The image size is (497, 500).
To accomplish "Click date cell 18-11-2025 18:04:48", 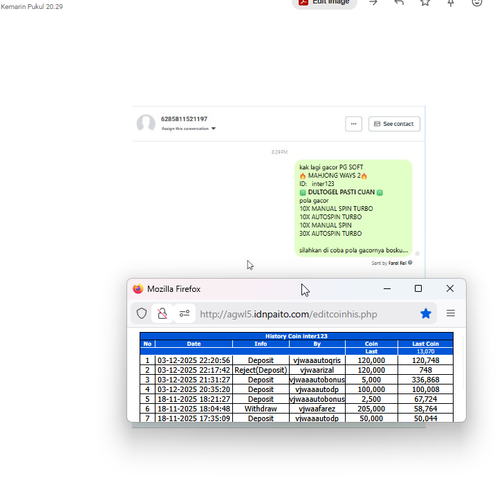I will pyautogui.click(x=194, y=409).
